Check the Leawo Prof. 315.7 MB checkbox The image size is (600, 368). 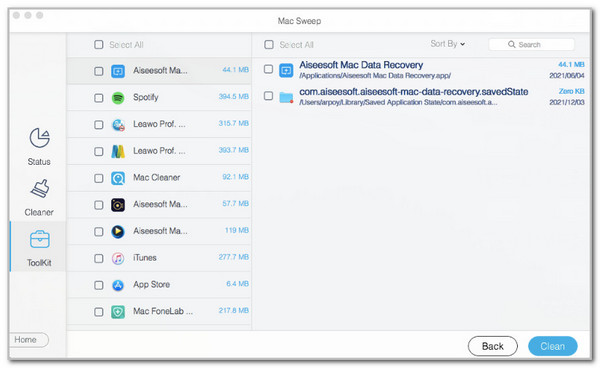[x=99, y=125]
